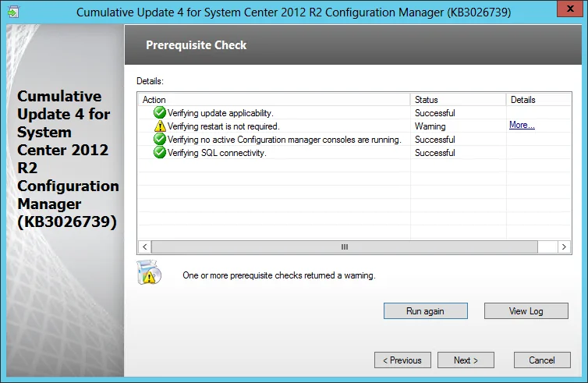Select the 'Verifying no active Configuration manager consoles' row
The image size is (588, 383).
(x=284, y=140)
